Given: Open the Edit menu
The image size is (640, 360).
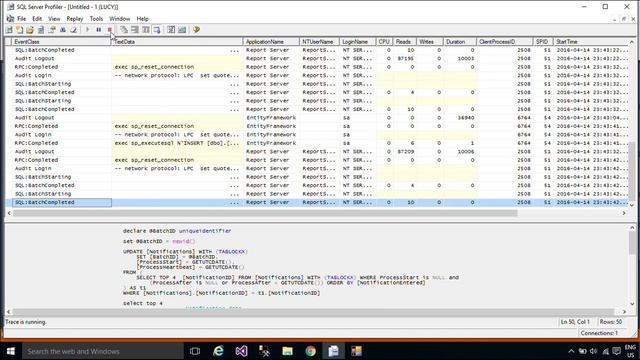Looking at the screenshot, I should [37, 19].
